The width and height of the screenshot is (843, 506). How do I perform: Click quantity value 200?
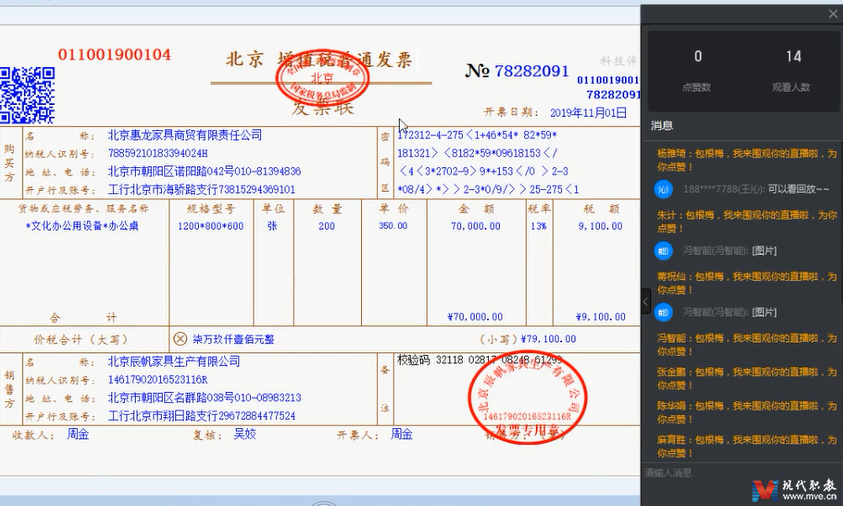point(326,226)
